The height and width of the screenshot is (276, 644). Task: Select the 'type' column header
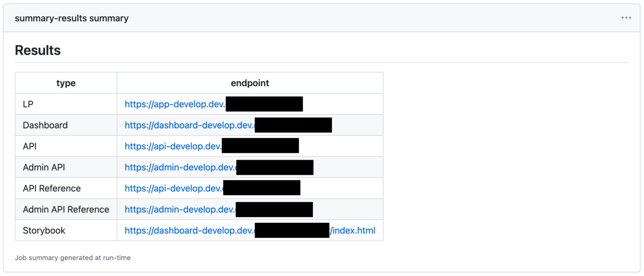coord(66,83)
